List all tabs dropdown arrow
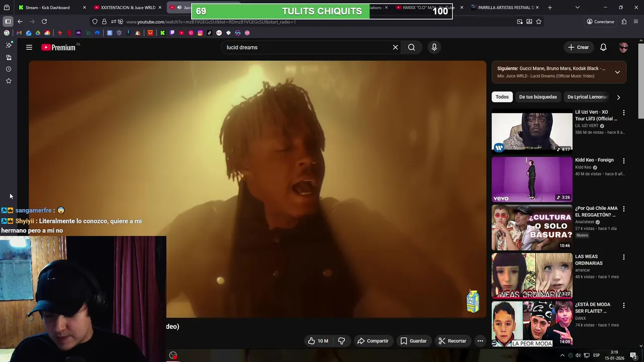The image size is (644, 362). pos(577,8)
